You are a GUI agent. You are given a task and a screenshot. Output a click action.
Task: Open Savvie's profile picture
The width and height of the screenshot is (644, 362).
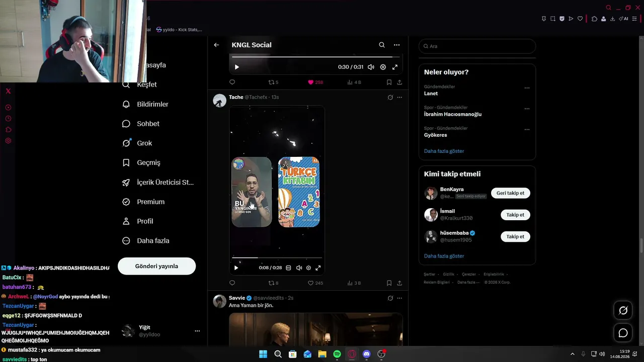219,301
